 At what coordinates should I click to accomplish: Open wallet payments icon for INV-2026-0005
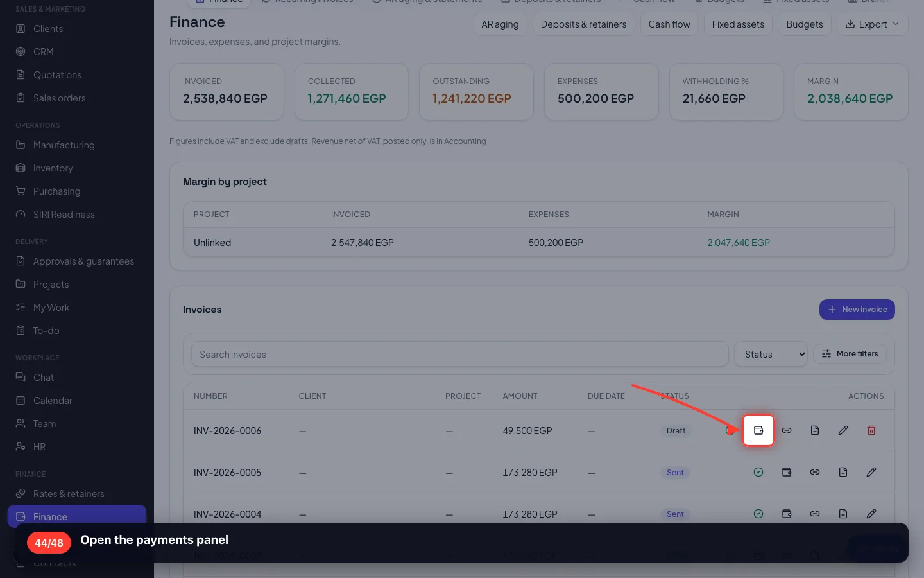[787, 472]
